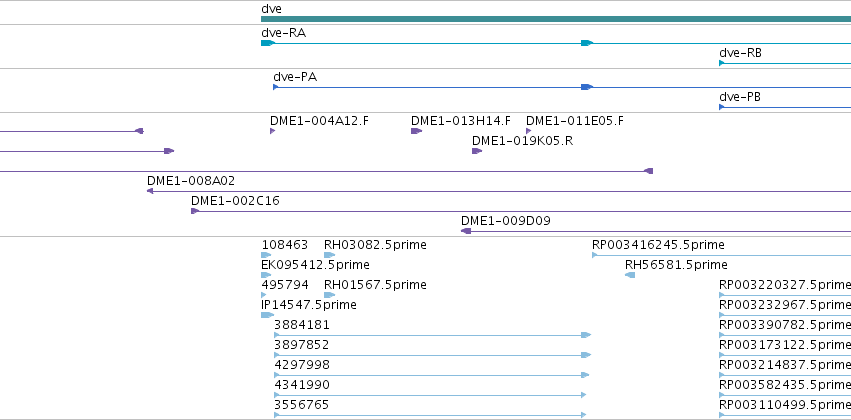Image resolution: width=851 pixels, height=420 pixels.
Task: Select the dve-PB start arrow glyph
Action: [722, 107]
